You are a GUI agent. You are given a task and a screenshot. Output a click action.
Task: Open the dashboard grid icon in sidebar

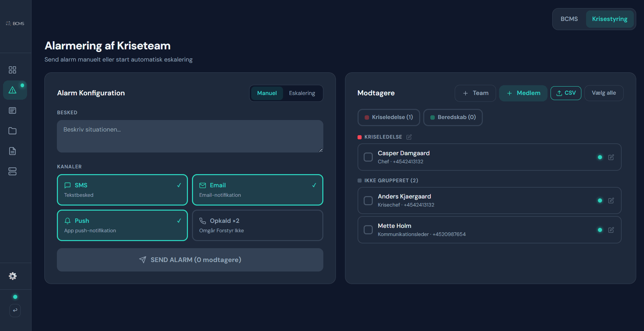(x=13, y=70)
